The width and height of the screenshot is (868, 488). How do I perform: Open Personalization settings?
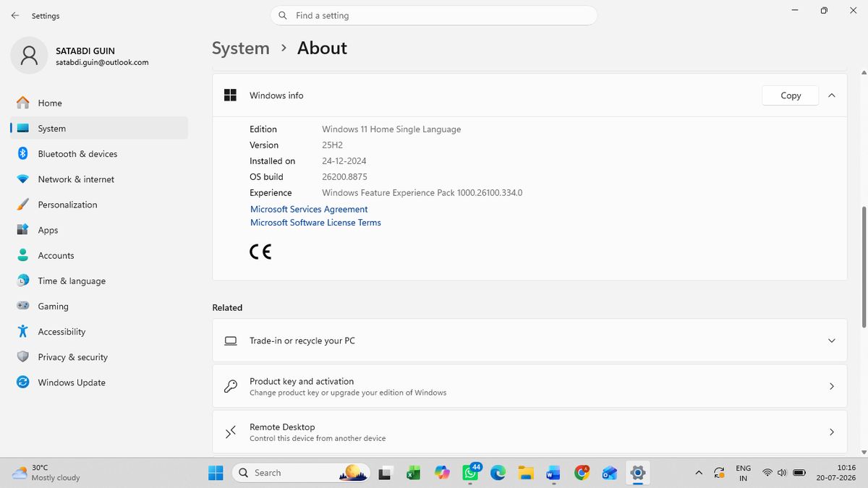tap(99, 204)
